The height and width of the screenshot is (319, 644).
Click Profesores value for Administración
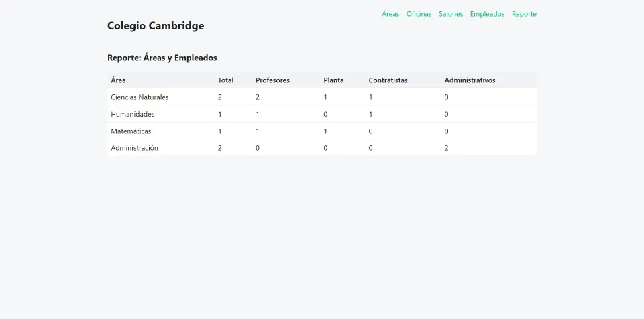[x=258, y=148]
